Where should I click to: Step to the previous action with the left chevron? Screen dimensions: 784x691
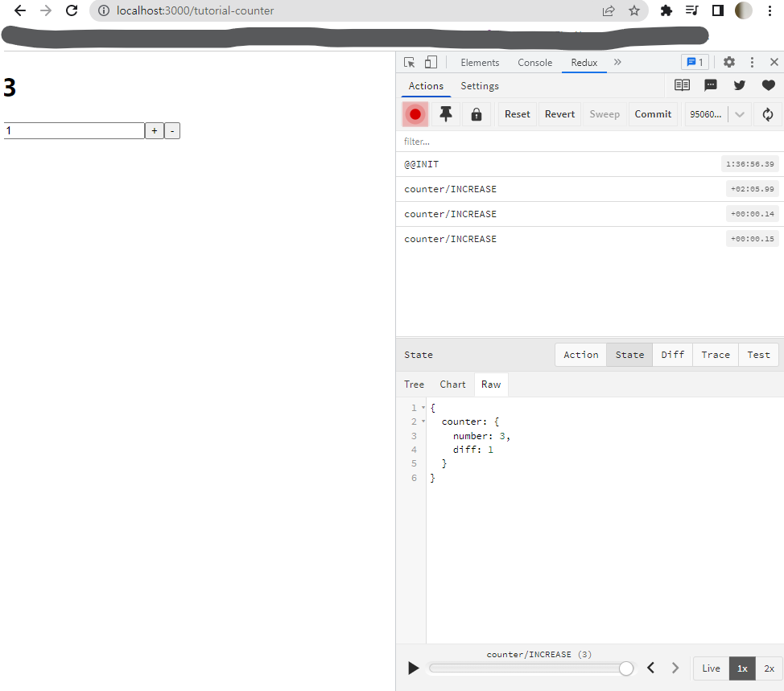point(651,668)
